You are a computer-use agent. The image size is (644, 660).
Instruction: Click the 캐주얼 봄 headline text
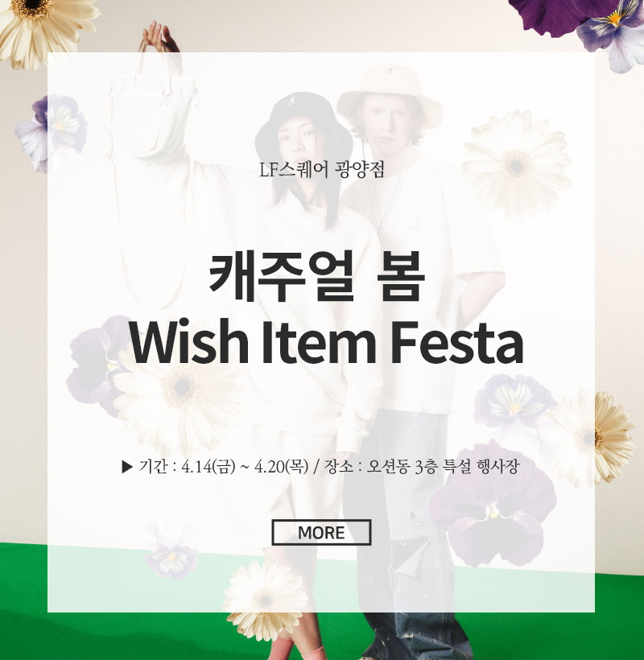316,276
